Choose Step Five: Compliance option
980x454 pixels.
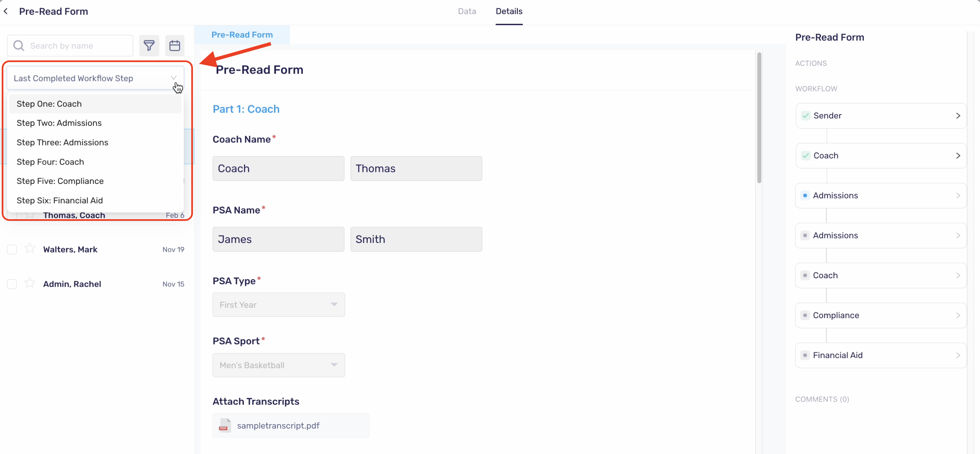(95, 181)
